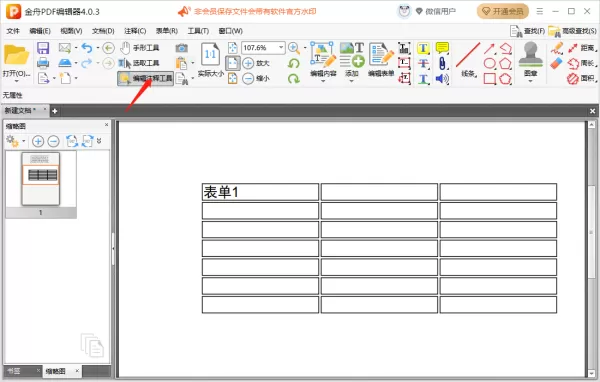Click the Print icon
This screenshot has height=382, width=600.
[43, 63]
